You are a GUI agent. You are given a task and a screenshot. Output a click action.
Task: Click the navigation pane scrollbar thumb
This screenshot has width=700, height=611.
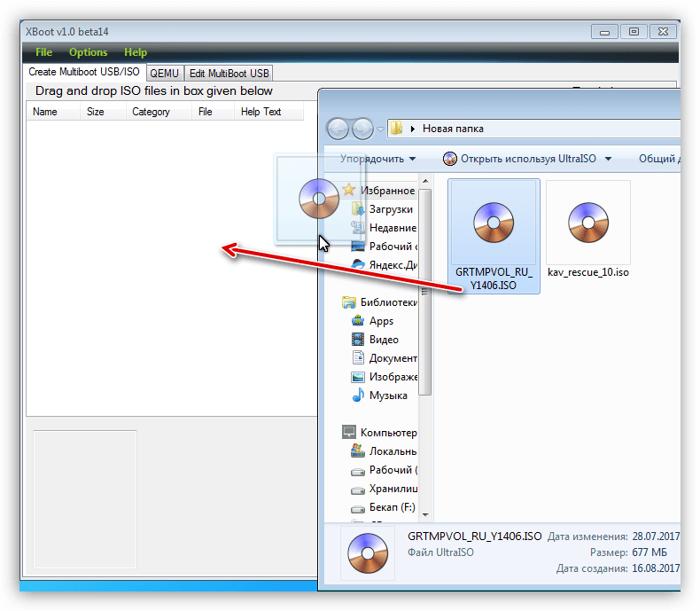(x=425, y=293)
